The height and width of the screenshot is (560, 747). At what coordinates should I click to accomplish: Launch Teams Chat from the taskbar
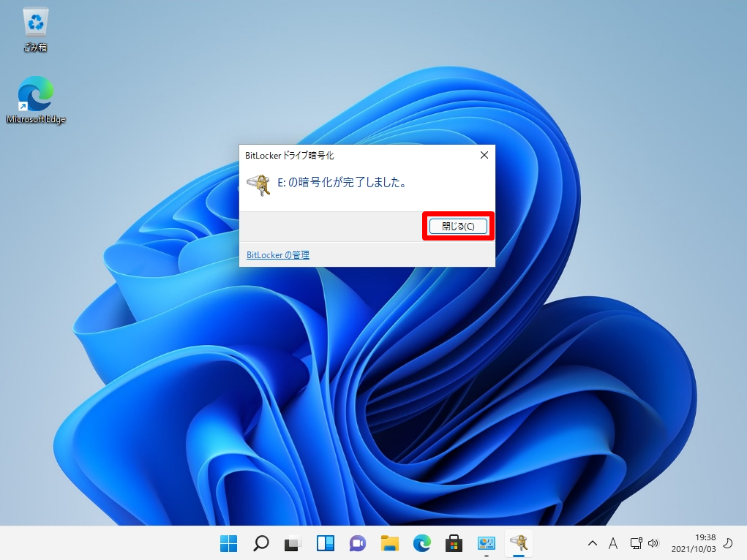[358, 543]
